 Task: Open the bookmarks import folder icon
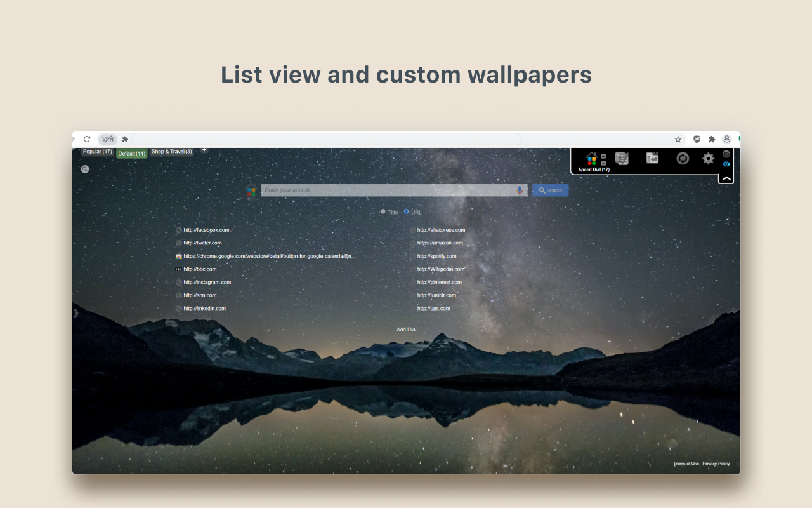(x=652, y=159)
